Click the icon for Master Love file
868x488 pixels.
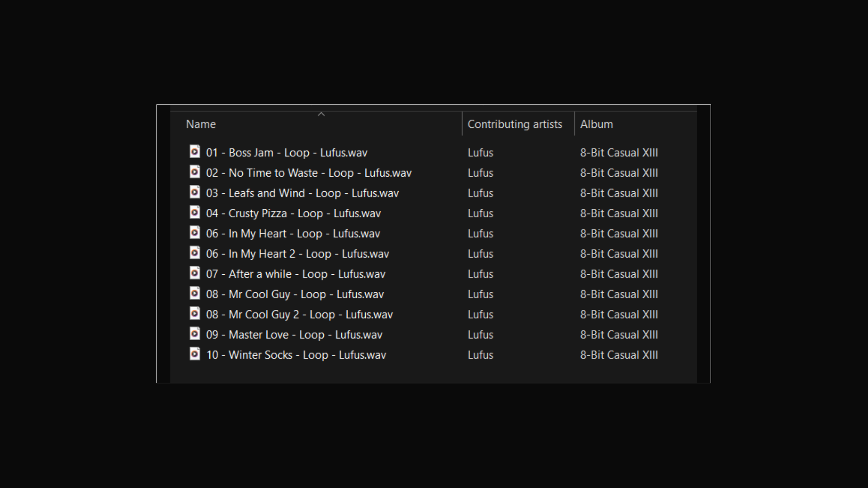click(194, 334)
